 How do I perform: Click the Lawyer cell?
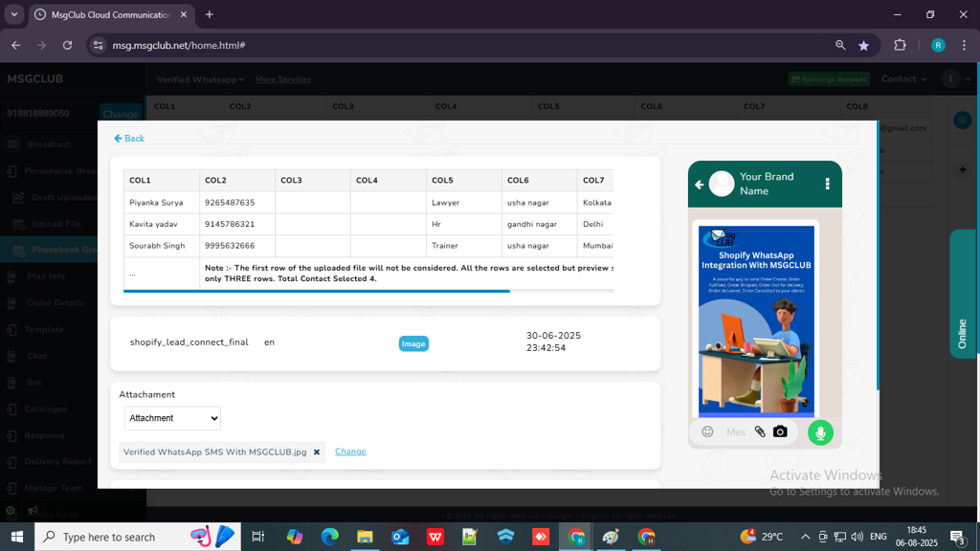pyautogui.click(x=464, y=203)
